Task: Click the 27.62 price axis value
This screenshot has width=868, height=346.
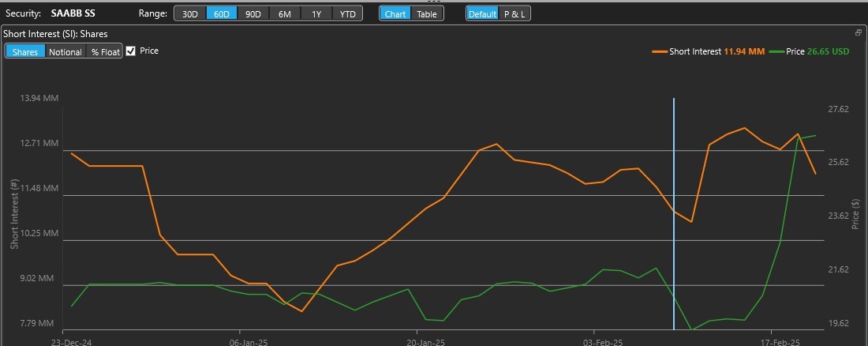Action: tap(838, 109)
